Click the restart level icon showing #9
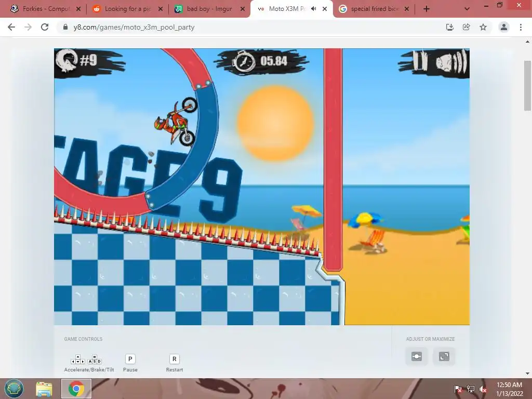532x399 pixels. 67,60
